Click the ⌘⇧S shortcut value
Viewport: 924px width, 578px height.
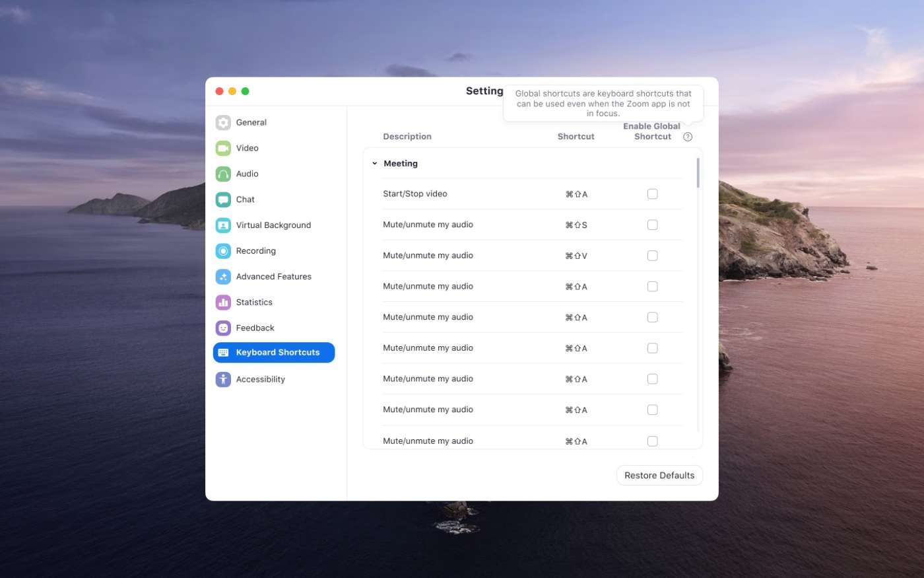[x=576, y=225]
